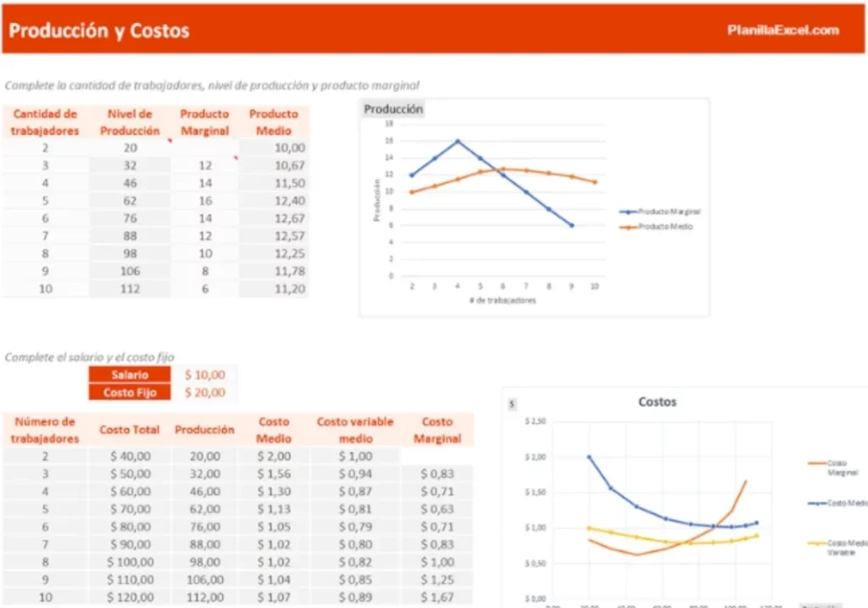The width and height of the screenshot is (868, 608).
Task: Select Nivel de Producción cell with 88
Action: [x=130, y=236]
